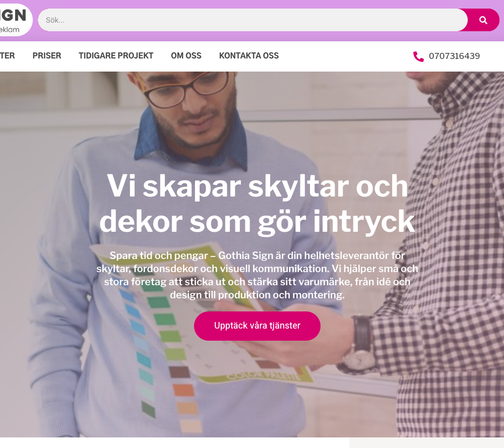504x448 pixels.
Task: Open the KONTAKTA OSS menu item
Action: [249, 55]
